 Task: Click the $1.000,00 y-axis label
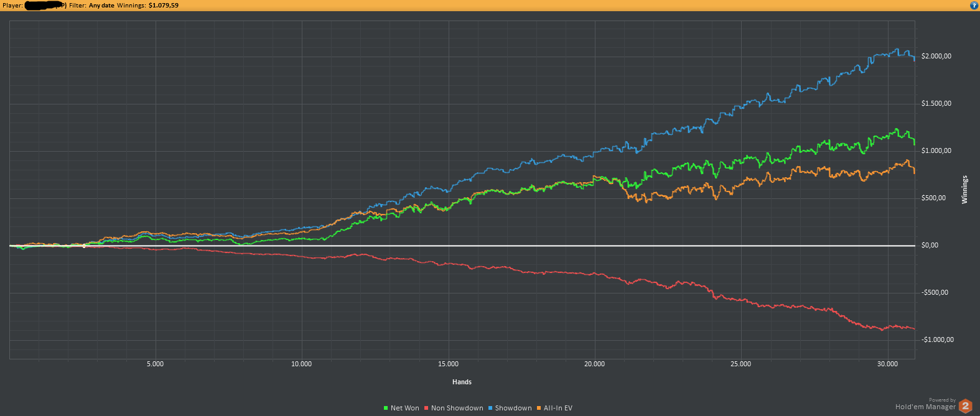click(936, 151)
